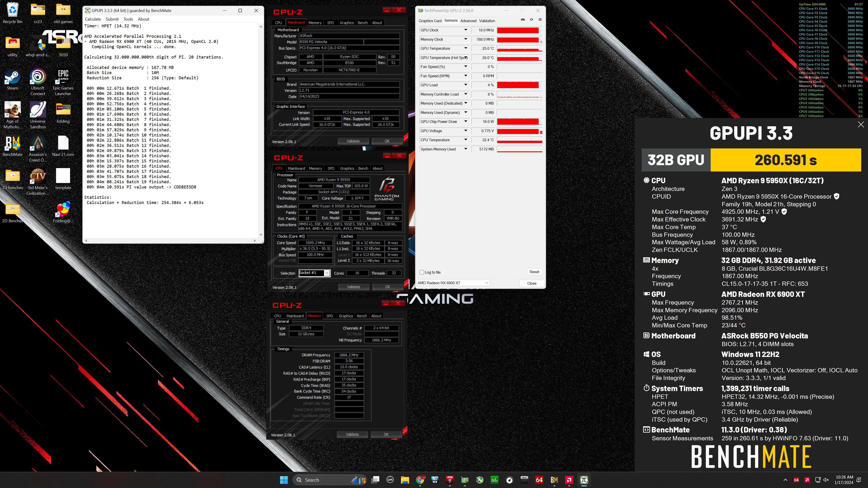Close the BenchMate result panel
868x488 pixels.
tap(861, 125)
